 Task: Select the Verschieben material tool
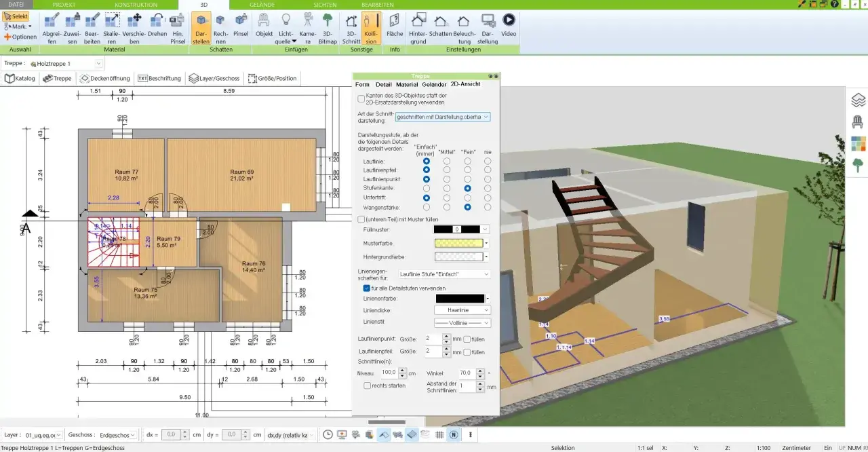point(134,29)
